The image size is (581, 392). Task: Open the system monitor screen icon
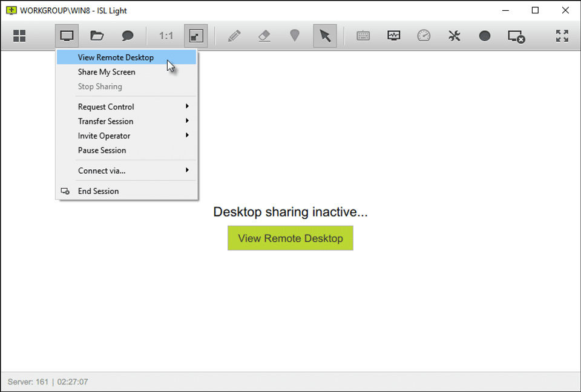tap(393, 36)
